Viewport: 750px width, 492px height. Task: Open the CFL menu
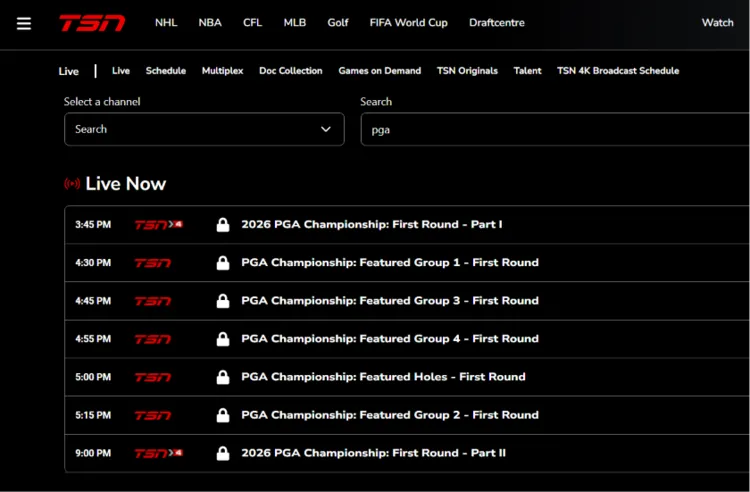[x=253, y=22]
